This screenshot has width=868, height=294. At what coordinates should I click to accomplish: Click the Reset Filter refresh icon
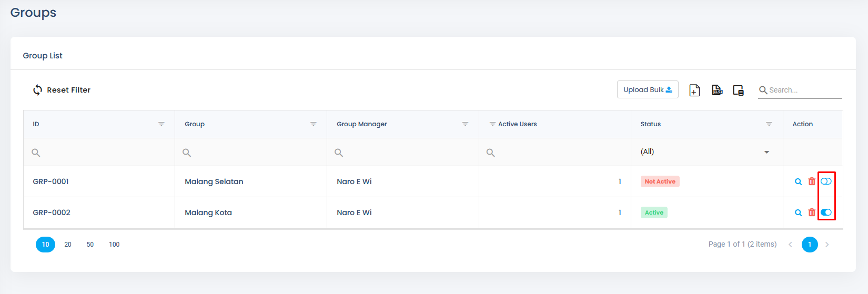(37, 90)
